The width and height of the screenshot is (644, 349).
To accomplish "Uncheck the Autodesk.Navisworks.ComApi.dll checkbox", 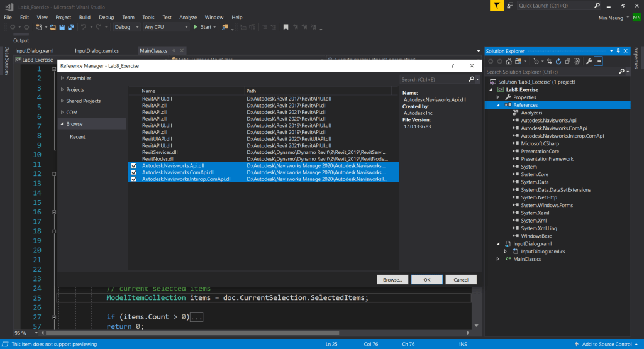I will [133, 172].
